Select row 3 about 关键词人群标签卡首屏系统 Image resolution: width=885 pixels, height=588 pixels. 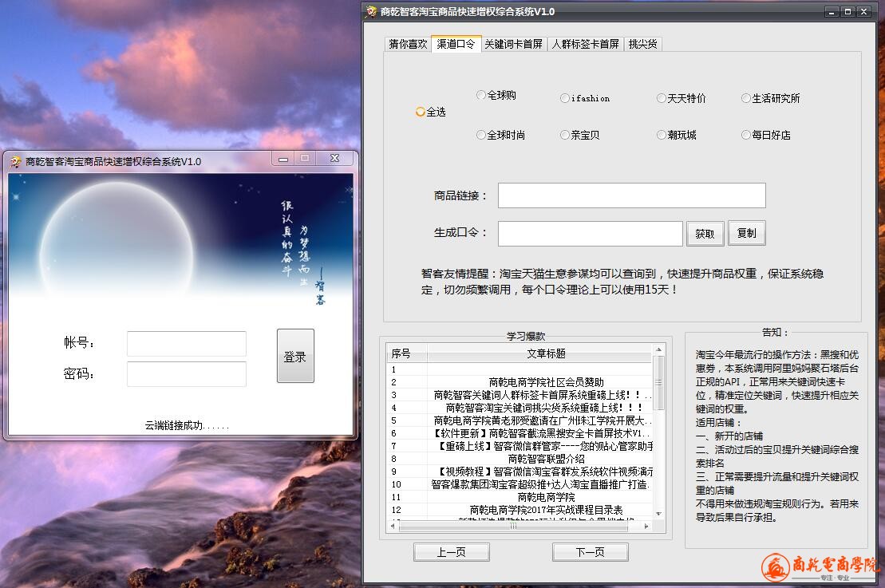[520, 395]
